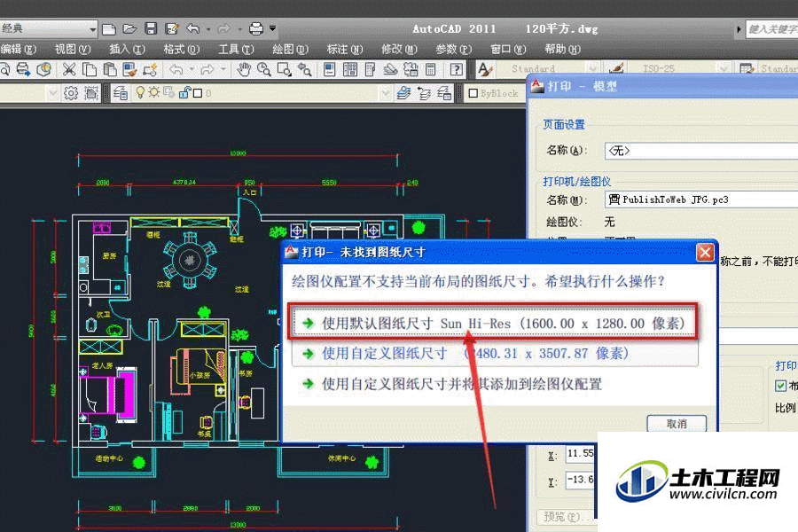
Task: Save the drawing with the floppy disk icon
Action: click(151, 28)
